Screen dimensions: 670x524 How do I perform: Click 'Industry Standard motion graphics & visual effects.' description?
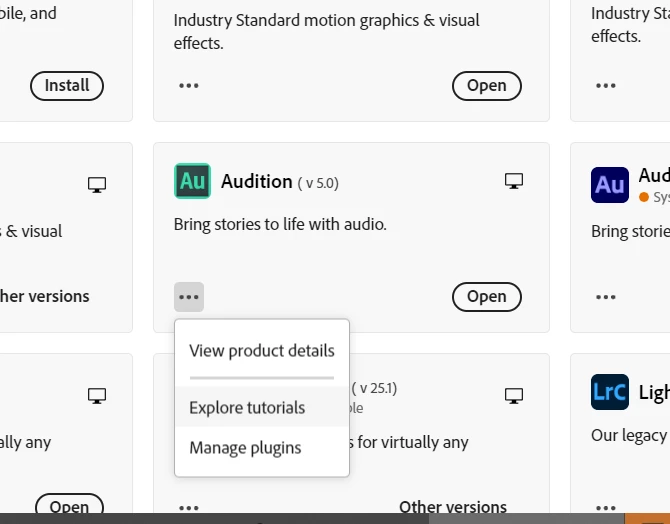pyautogui.click(x=326, y=32)
